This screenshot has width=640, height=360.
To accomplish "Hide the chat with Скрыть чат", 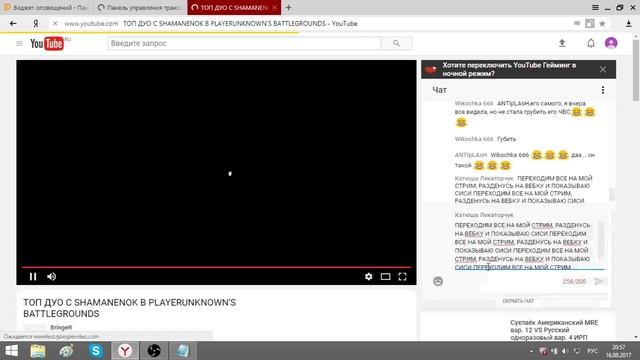I will [518, 301].
